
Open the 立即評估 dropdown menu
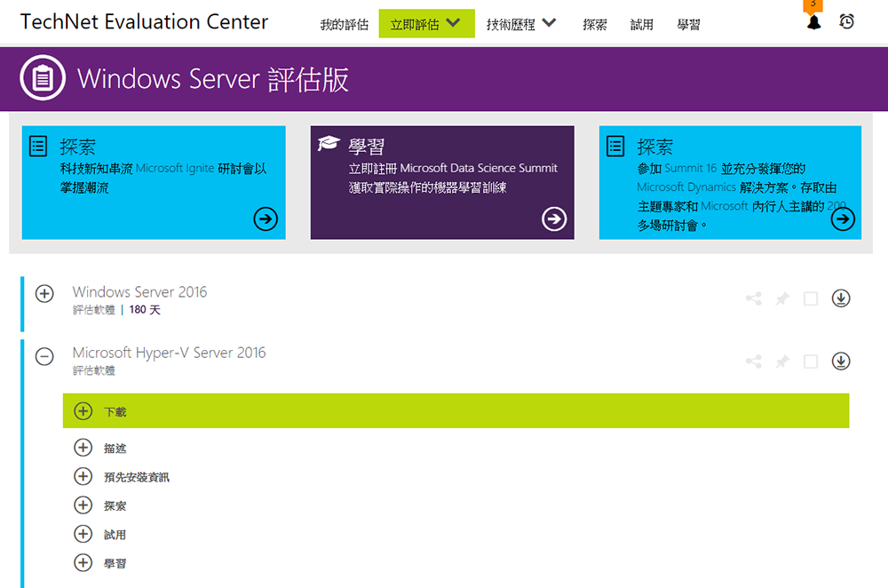coord(426,24)
